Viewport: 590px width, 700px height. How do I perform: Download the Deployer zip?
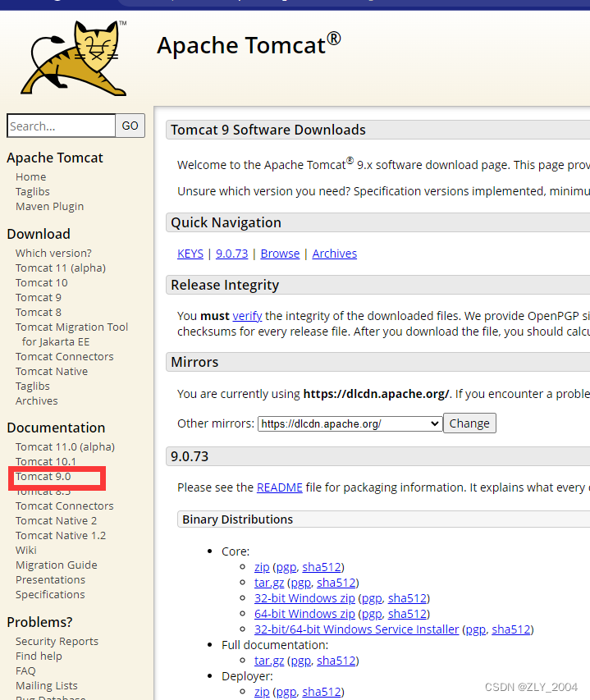(x=262, y=692)
